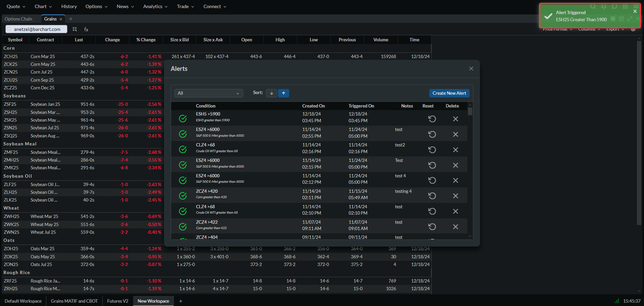Expand the Trade menu dropdown

pos(185,6)
